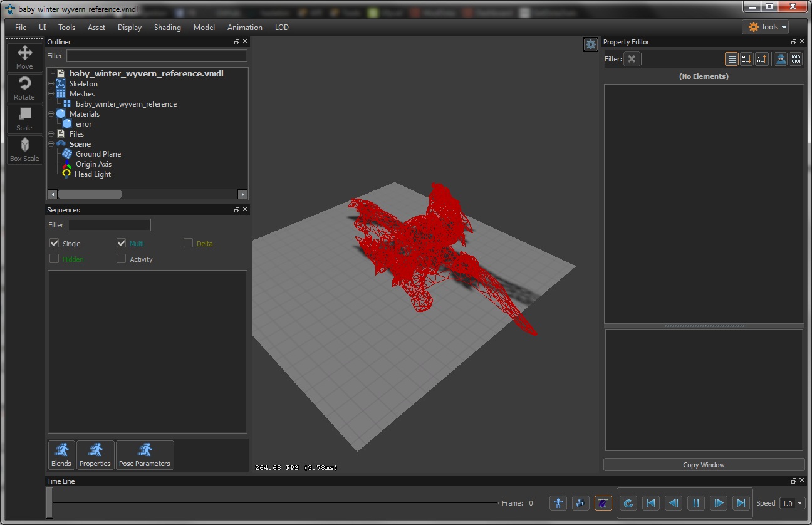Viewport: 812px width, 525px height.
Task: Select the Scale tool
Action: point(24,119)
